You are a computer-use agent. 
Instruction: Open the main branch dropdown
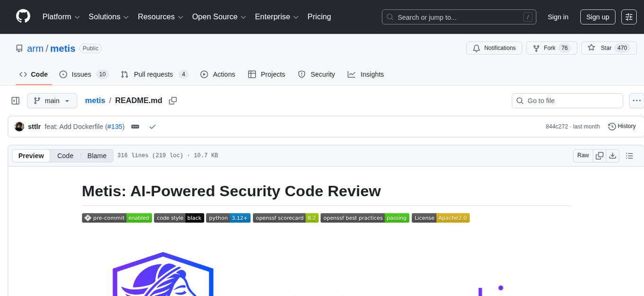pos(52,101)
